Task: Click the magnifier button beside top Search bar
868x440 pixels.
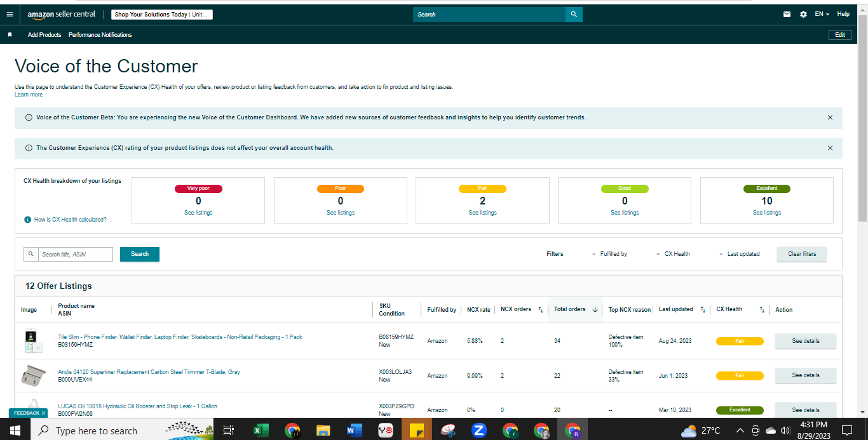Action: point(574,14)
